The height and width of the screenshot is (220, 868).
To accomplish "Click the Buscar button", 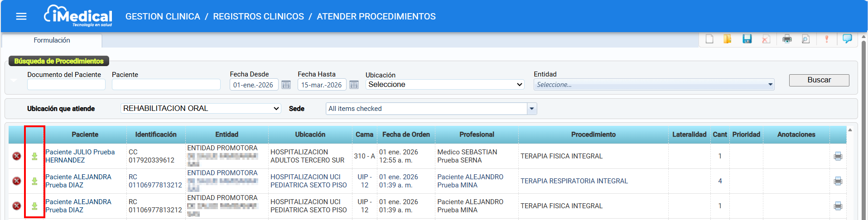I will click(x=819, y=80).
